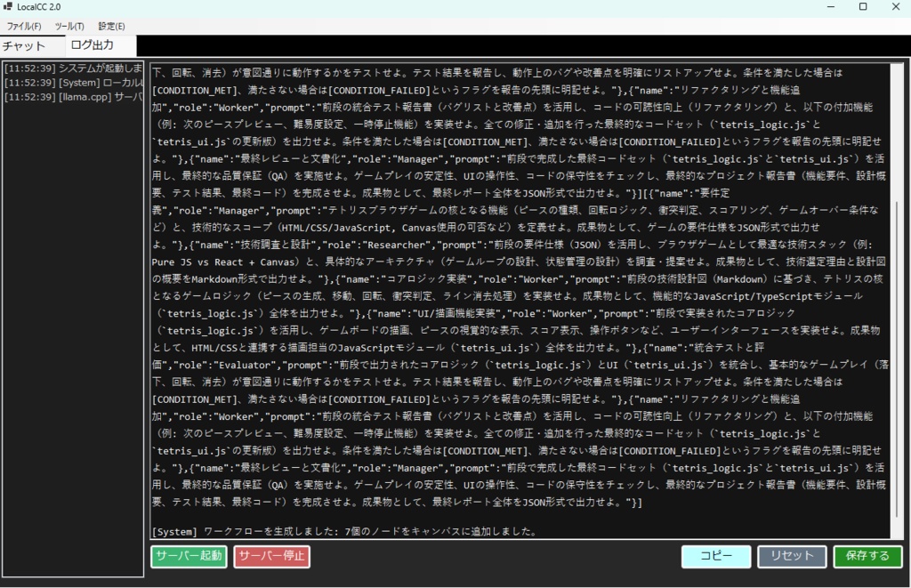Select the [System] ローカル log entry
The width and height of the screenshot is (911, 588).
coord(73,83)
